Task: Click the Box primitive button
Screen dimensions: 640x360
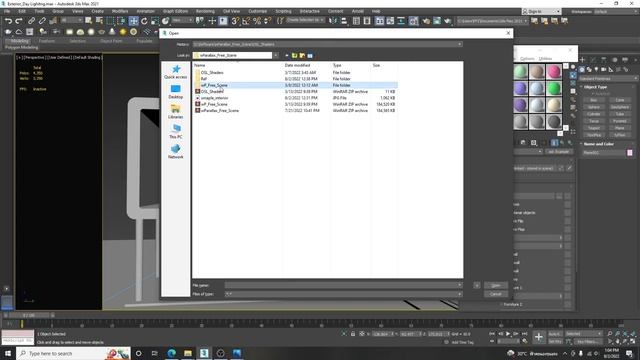Action: pyautogui.click(x=593, y=100)
